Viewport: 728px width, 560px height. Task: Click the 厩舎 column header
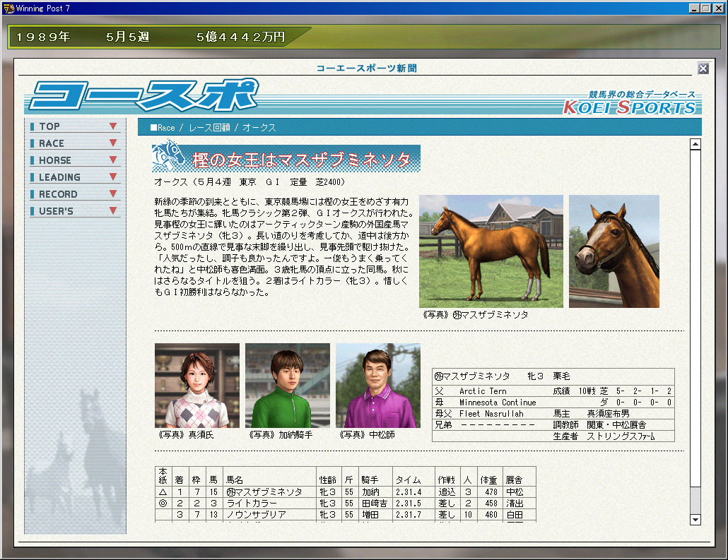pos(514,479)
